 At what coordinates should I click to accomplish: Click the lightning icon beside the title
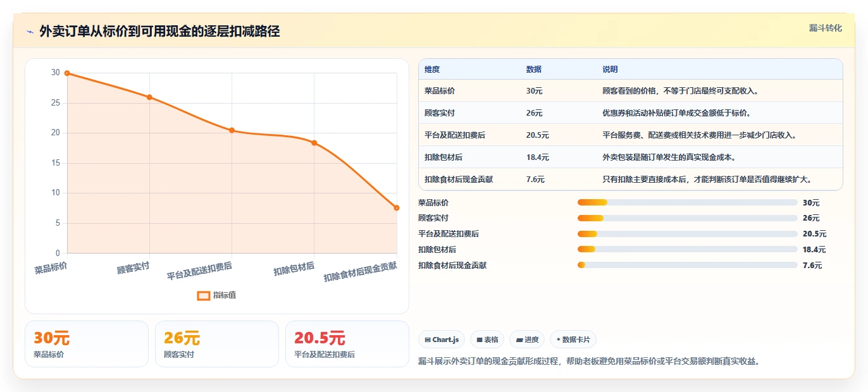pos(30,32)
